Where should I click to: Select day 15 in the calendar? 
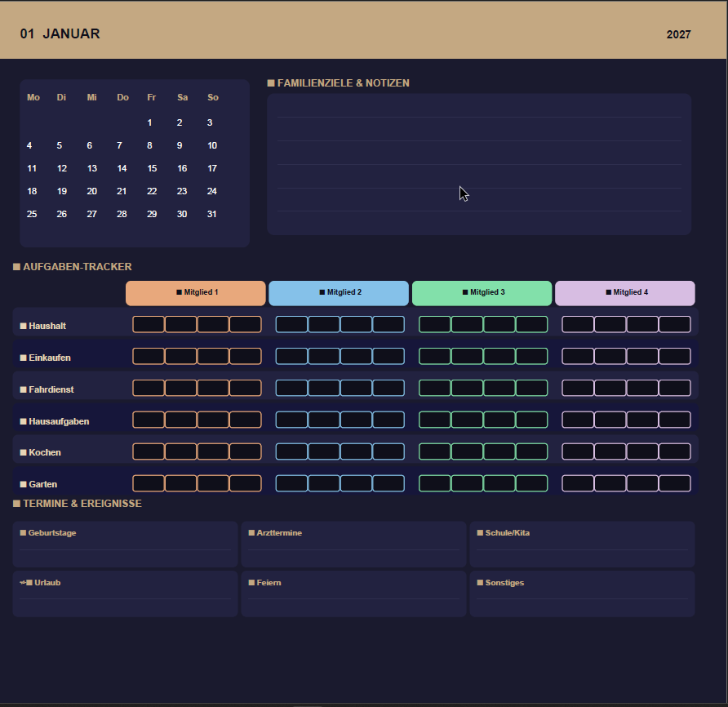152,168
